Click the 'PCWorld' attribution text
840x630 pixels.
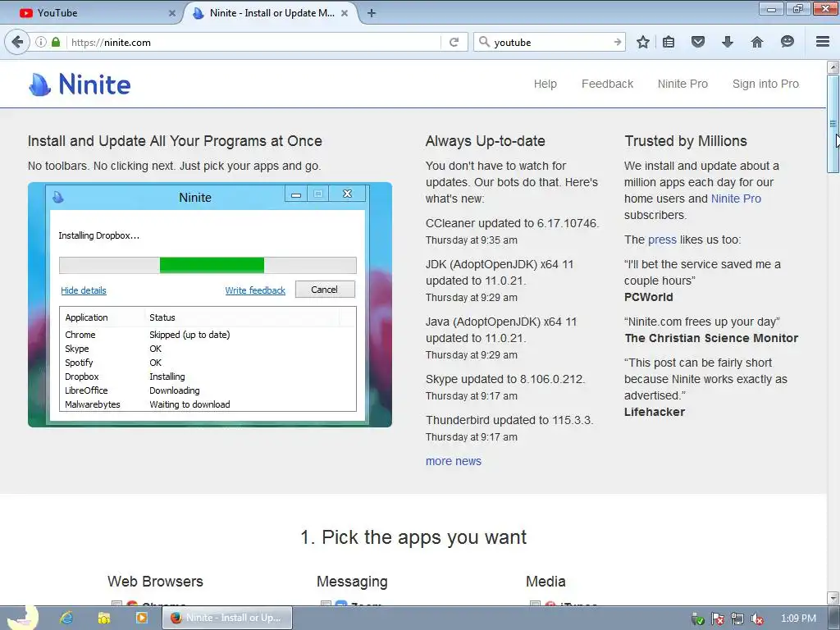[x=648, y=297]
